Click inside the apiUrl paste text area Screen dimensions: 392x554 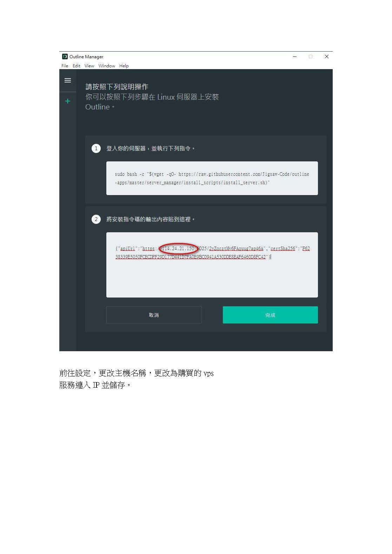212,265
